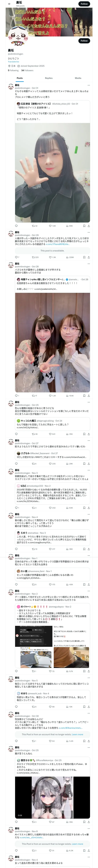Screen dimensions: 98x868
Task: Switch to the Replies tab
Action: [49, 78]
